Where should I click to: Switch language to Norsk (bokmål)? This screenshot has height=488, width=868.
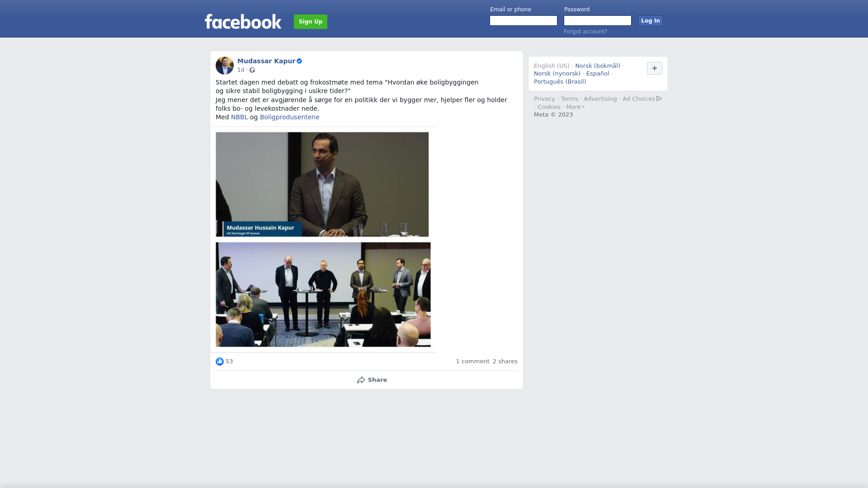coord(598,66)
